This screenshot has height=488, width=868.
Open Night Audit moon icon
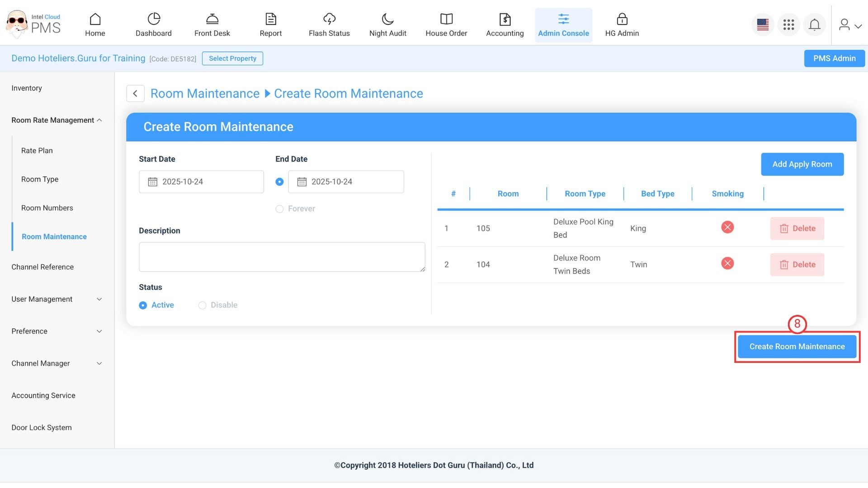387,19
